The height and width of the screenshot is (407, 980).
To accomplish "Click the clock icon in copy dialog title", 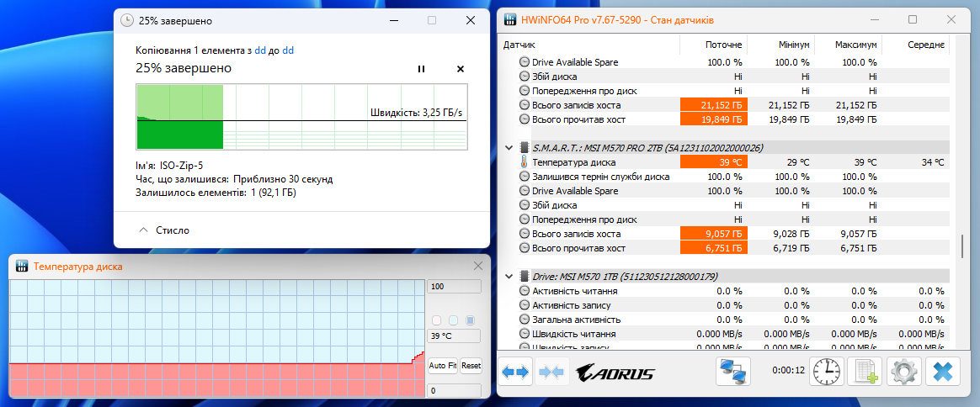I will point(127,20).
